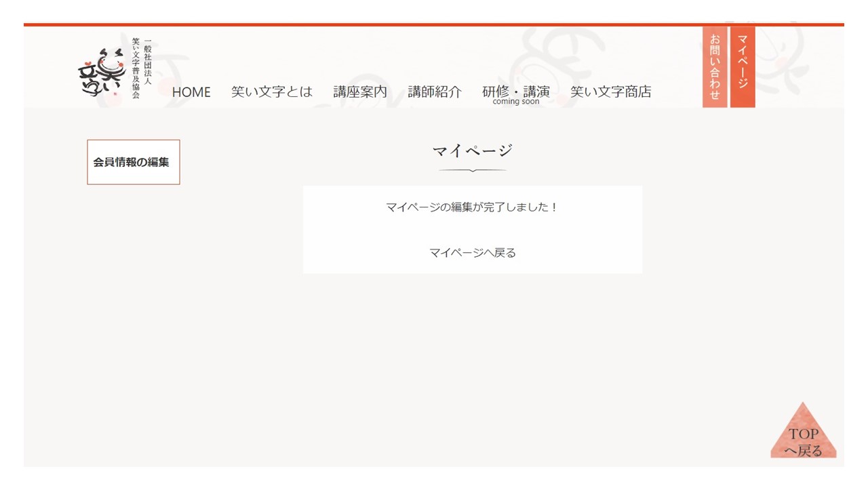868x488 pixels.
Task: Click the white confirmation message box
Action: [473, 230]
